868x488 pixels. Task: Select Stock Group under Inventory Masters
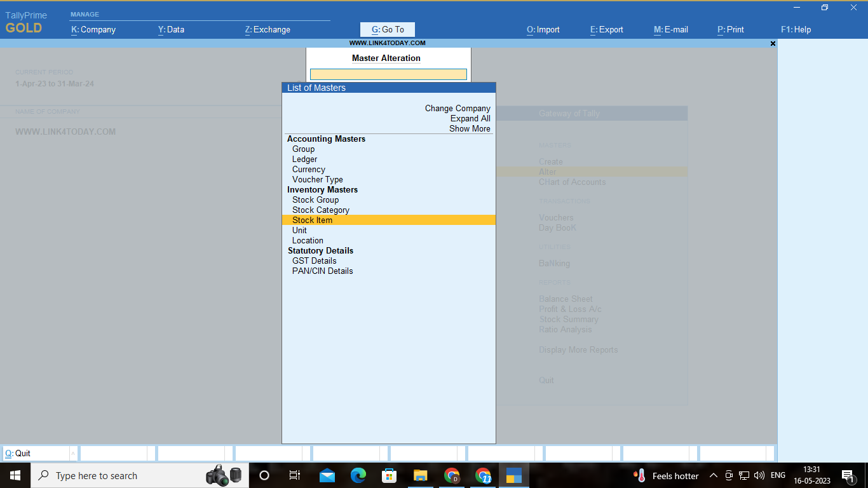click(x=315, y=200)
